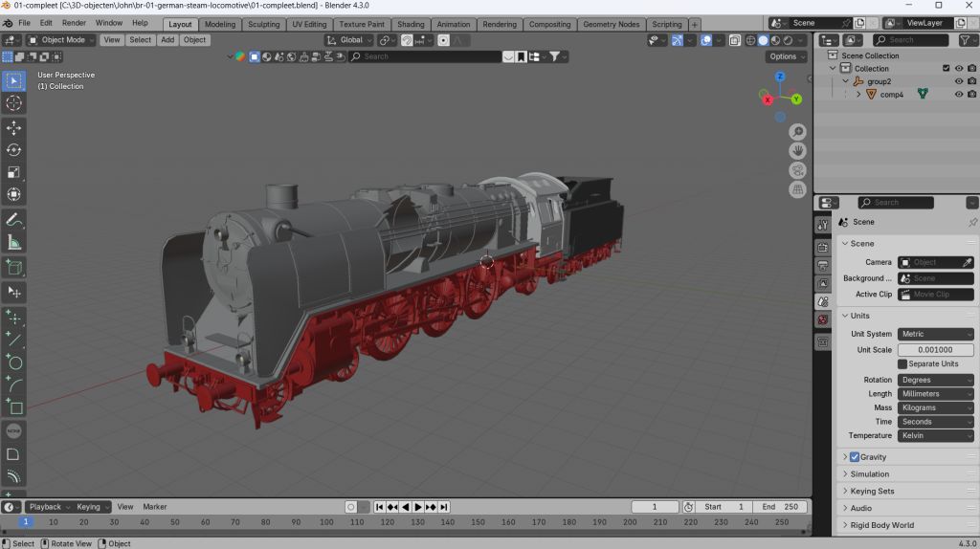Viewport: 980px width, 549px height.
Task: Open the Render menu
Action: (74, 23)
